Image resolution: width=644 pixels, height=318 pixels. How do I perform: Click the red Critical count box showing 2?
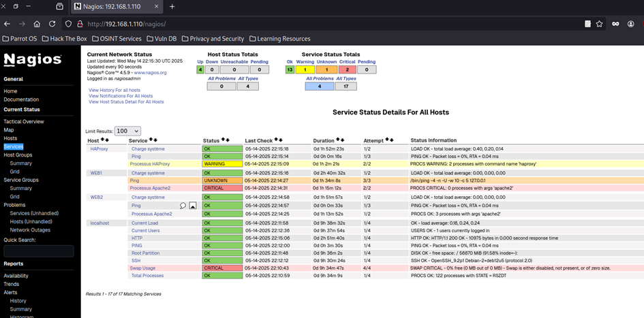347,69
